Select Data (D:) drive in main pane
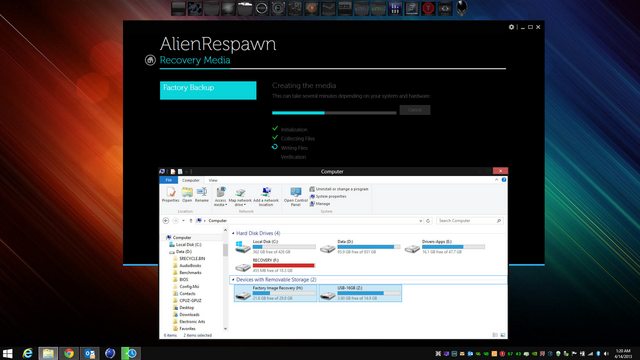This screenshot has width=640, height=360. pos(360,247)
